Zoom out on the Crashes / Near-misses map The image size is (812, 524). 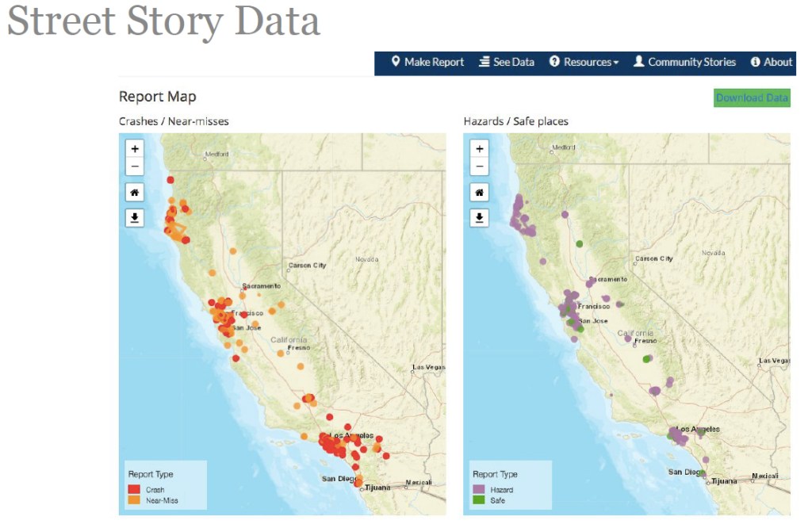point(135,166)
